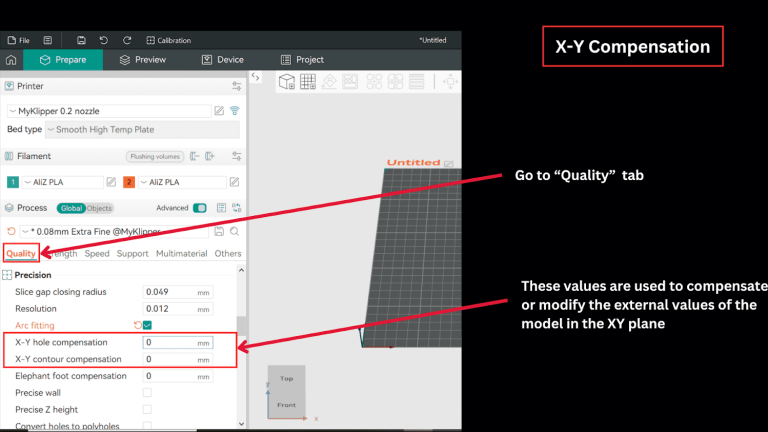Enable the Precise wall checkbox
The width and height of the screenshot is (768, 432).
pyautogui.click(x=147, y=392)
